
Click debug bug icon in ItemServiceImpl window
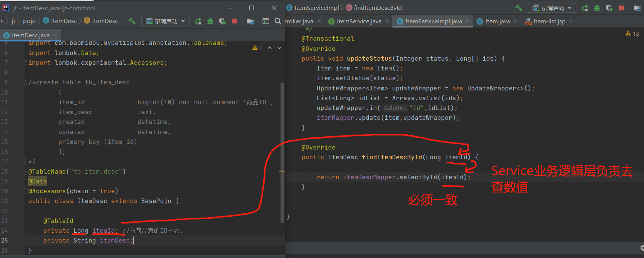[597, 8]
